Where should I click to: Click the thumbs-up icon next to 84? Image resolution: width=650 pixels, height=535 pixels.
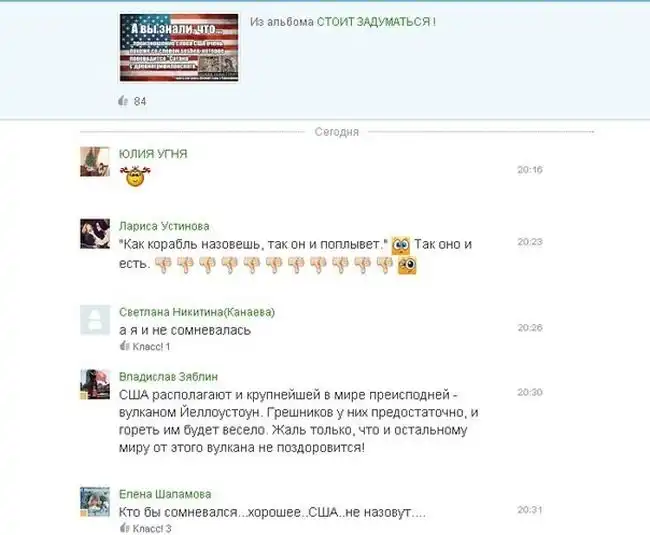123,101
